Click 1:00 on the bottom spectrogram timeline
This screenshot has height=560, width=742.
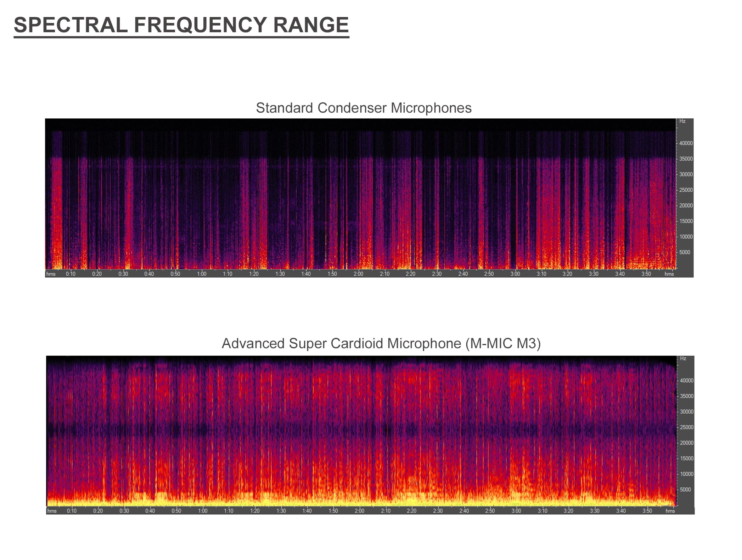[203, 511]
